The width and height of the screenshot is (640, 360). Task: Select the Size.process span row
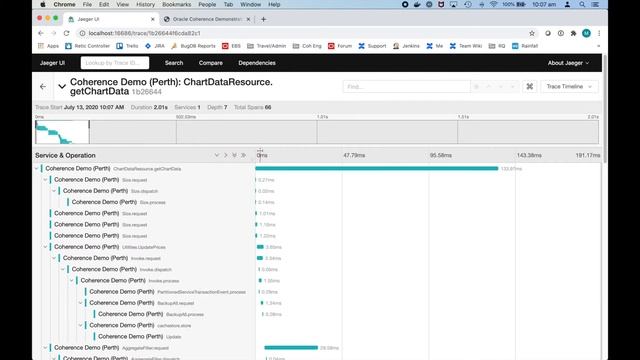coord(118,202)
